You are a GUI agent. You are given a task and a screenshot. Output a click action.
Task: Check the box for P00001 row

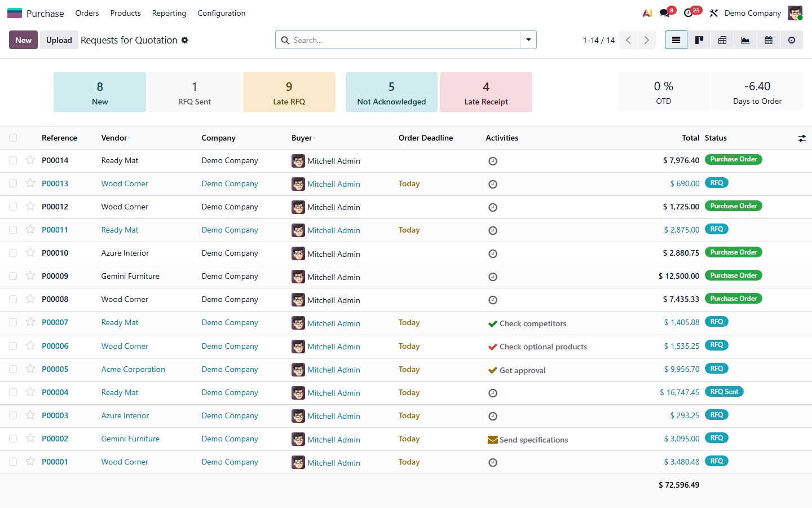point(13,462)
